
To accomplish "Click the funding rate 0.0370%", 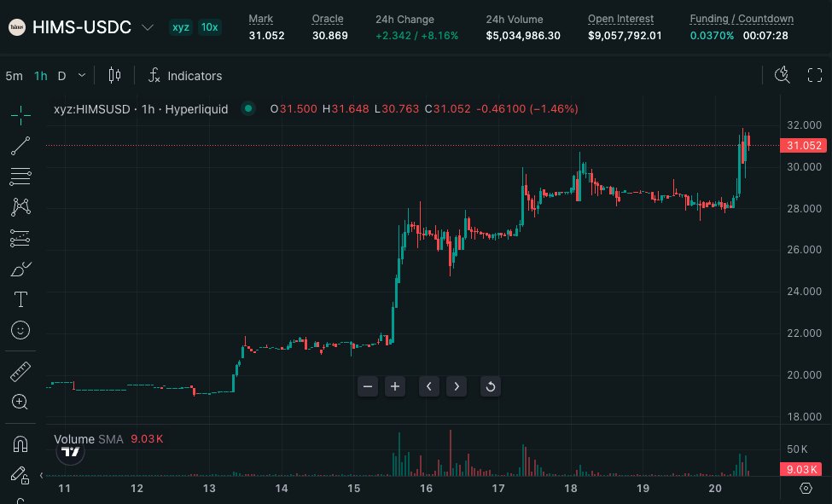I will [x=712, y=36].
